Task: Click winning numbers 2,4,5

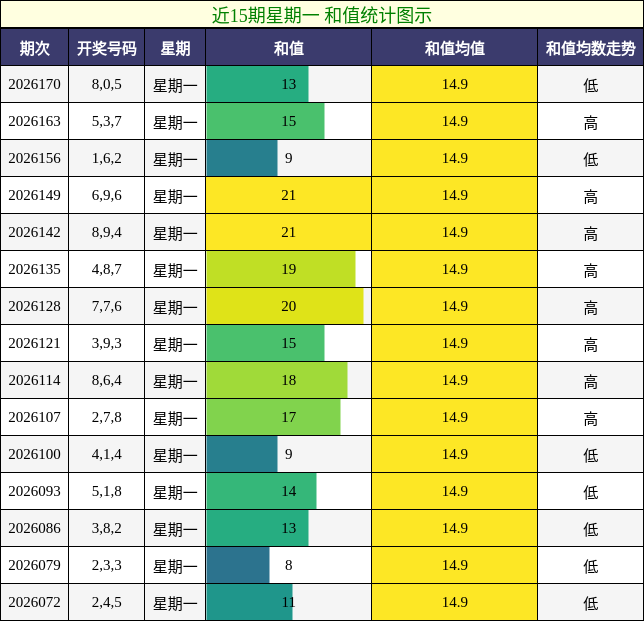Action: pyautogui.click(x=107, y=602)
